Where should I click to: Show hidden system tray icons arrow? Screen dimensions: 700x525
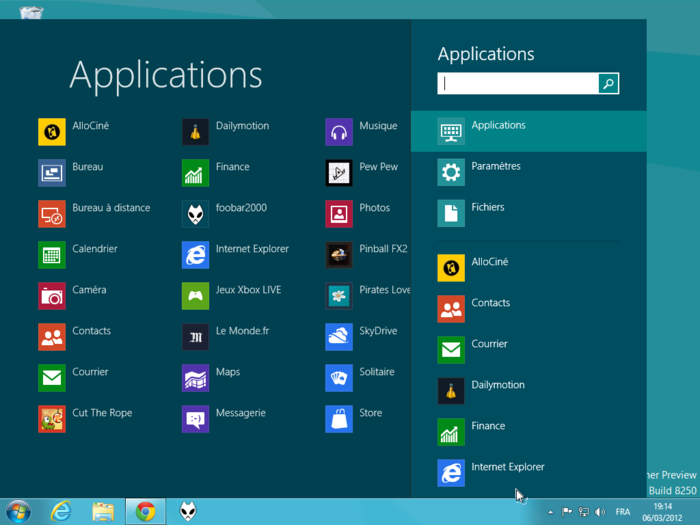click(x=550, y=512)
